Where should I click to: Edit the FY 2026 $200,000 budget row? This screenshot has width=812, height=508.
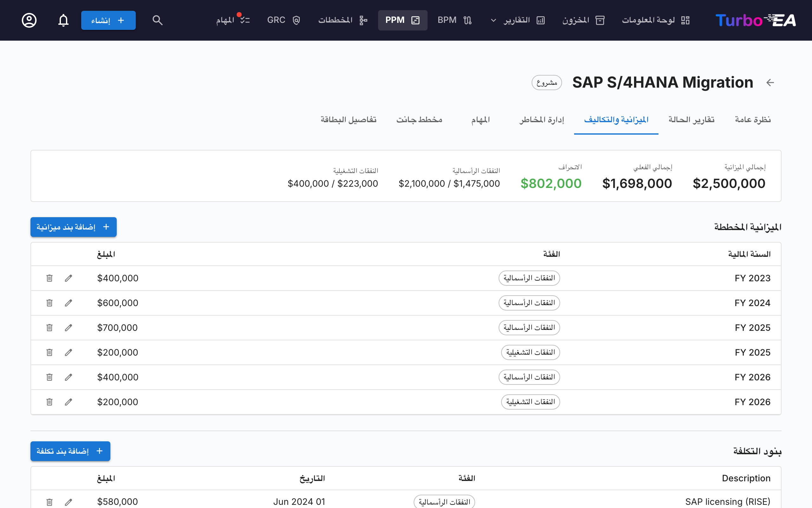click(x=69, y=402)
